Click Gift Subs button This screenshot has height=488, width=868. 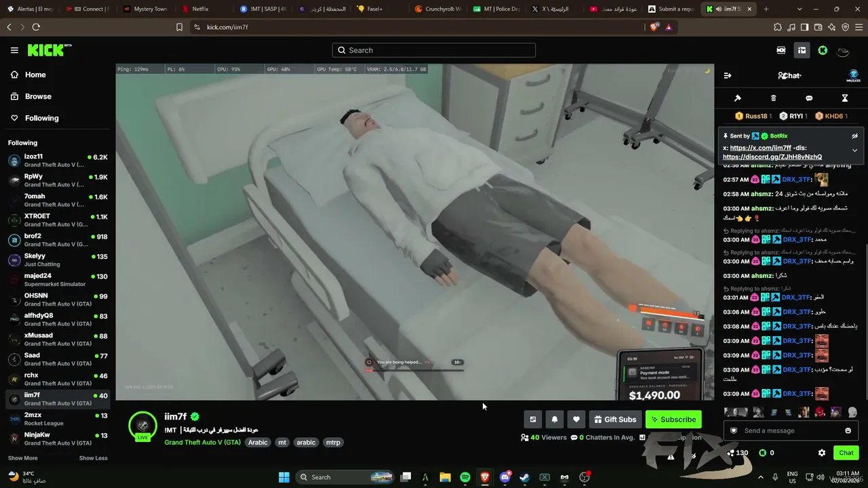615,420
